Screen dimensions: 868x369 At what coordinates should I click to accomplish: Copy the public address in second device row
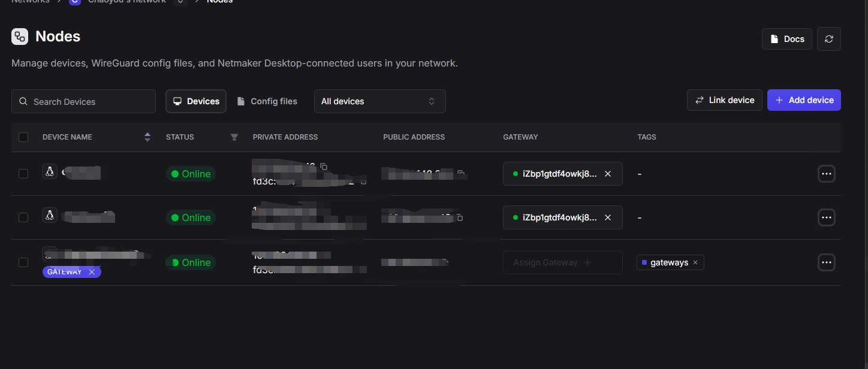click(459, 217)
